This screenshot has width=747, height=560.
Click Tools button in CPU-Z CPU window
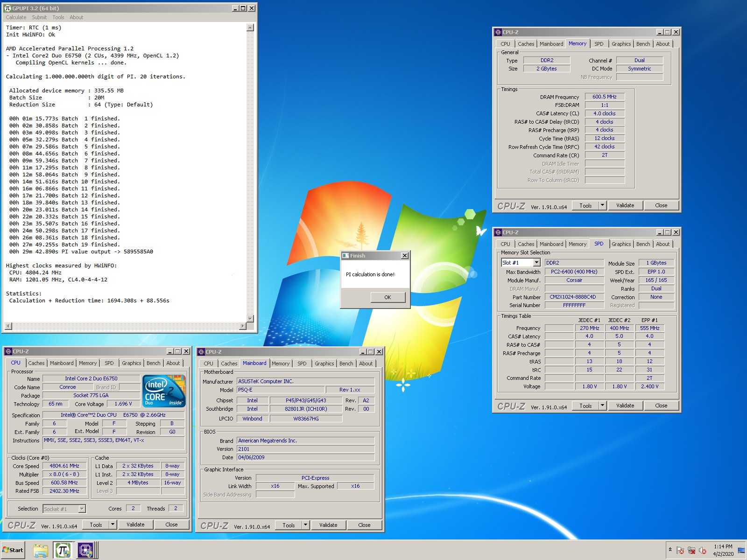[96, 525]
